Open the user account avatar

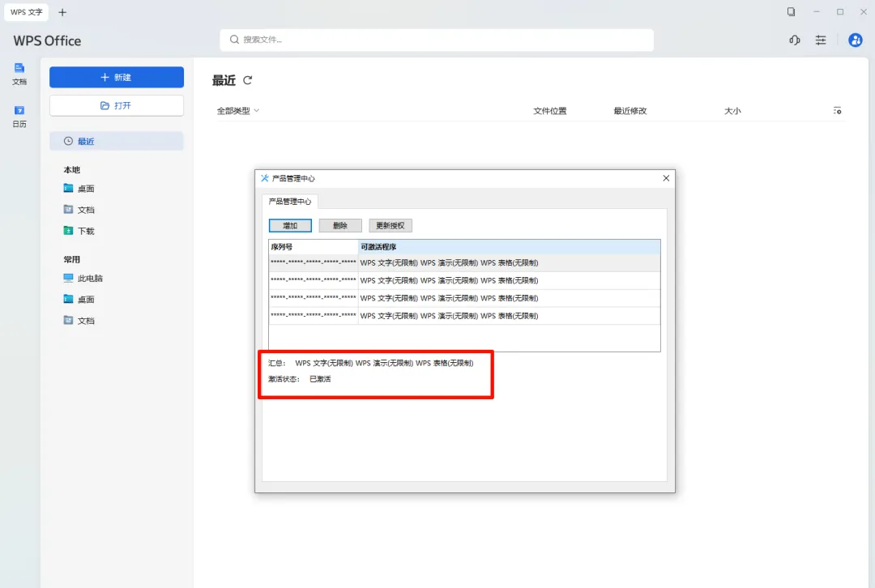pyautogui.click(x=855, y=40)
